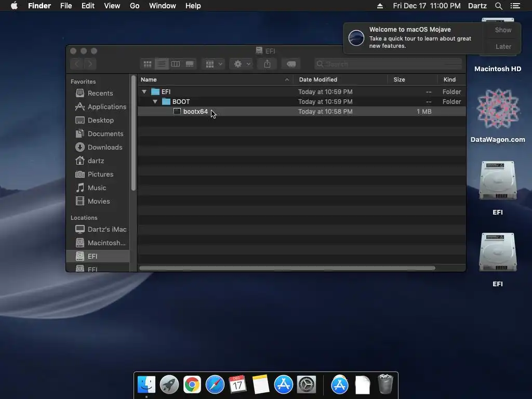The image size is (532, 399).
Task: Open Pictures in sidebar
Action: (98, 174)
